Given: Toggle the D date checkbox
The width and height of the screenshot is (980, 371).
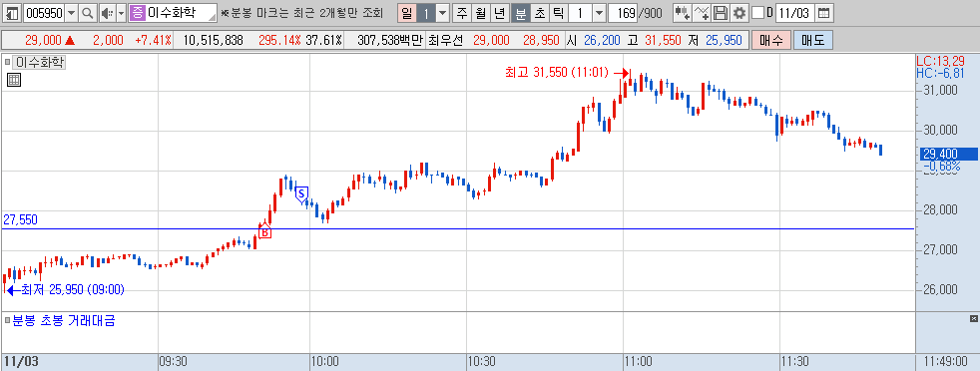Looking at the screenshot, I should [757, 13].
